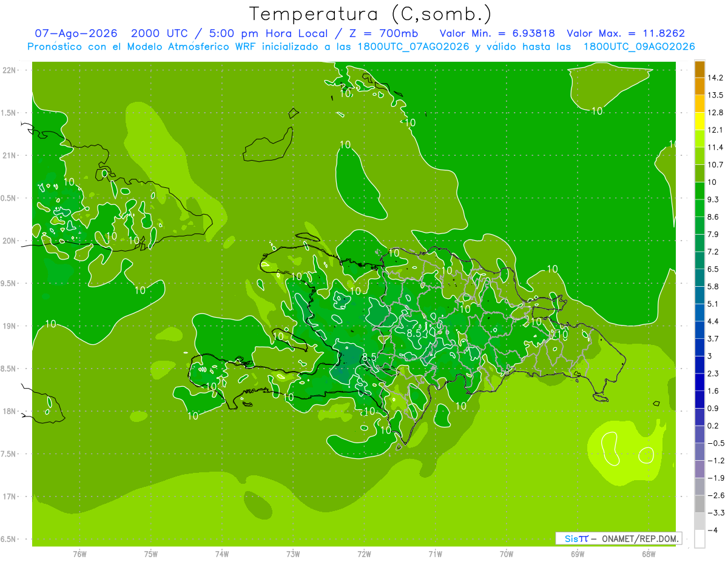Click the '0.9' colorbar label
Screen dimensions: 728x562
point(713,408)
